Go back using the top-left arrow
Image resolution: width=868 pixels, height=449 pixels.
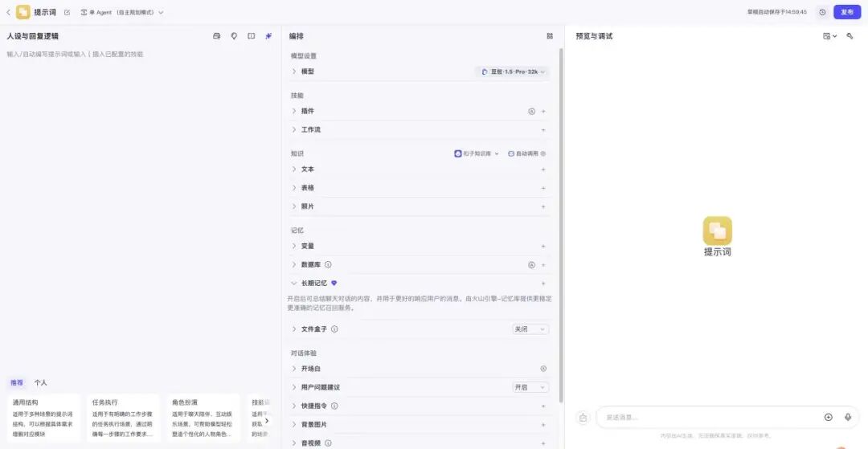coord(8,12)
